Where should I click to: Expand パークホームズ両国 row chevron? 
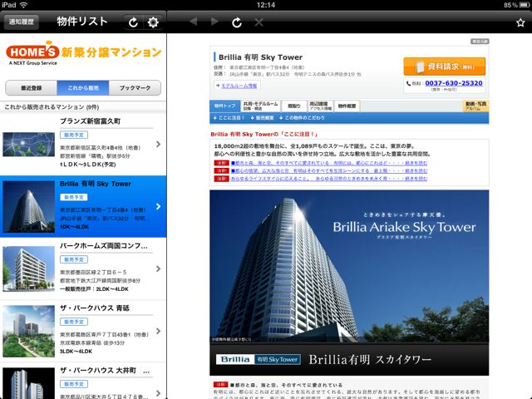click(x=158, y=268)
